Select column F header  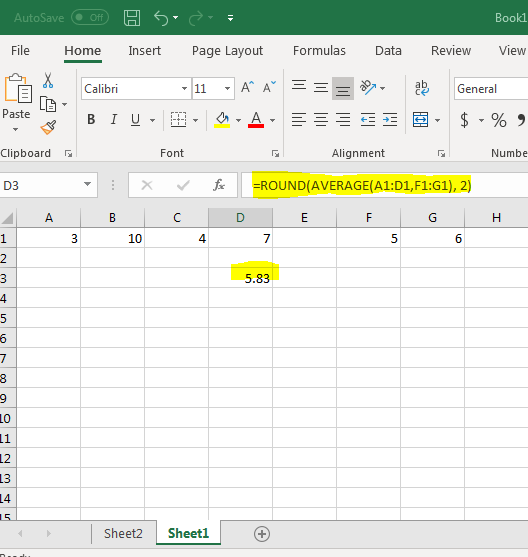(x=368, y=217)
